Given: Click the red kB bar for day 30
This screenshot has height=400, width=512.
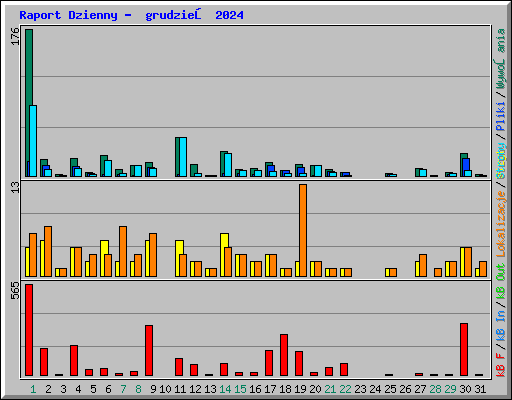Looking at the screenshot, I should (464, 349).
